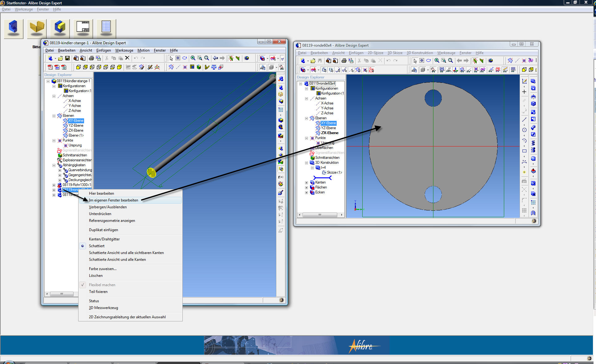This screenshot has height=364, width=596.
Task: Click the zoom in magnifier in ronde60x4 window
Action: coord(437,61)
